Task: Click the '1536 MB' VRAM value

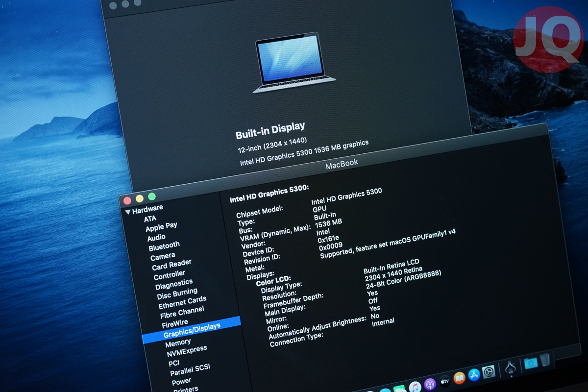Action: pyautogui.click(x=328, y=224)
